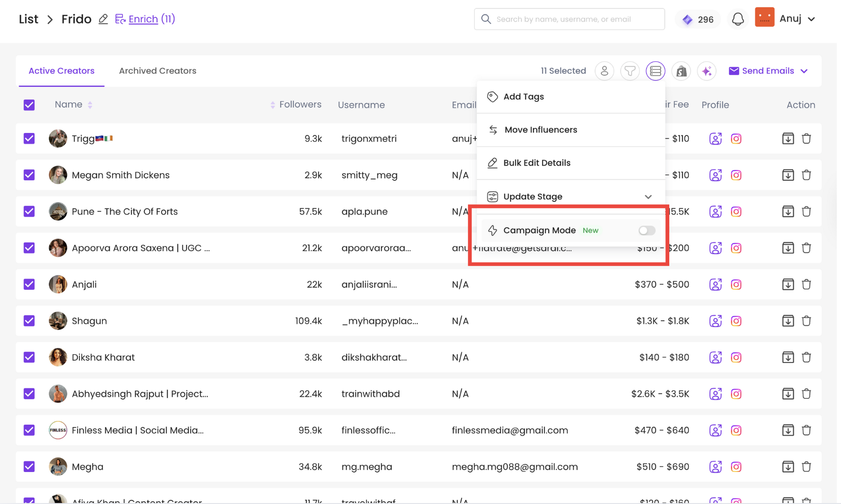Screen dimensions: 841x504
Task: Open creator profile icon for Diksha Kharat
Action: click(x=715, y=357)
